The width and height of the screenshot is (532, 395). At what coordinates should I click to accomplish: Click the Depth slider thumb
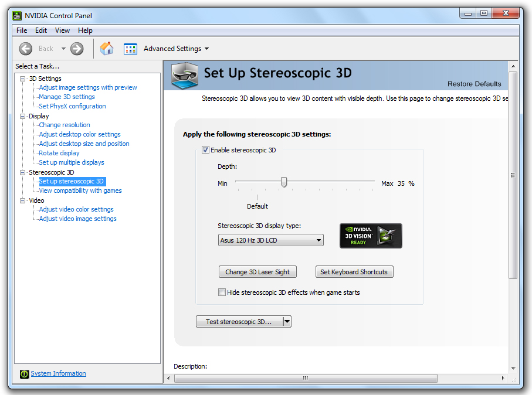click(284, 182)
